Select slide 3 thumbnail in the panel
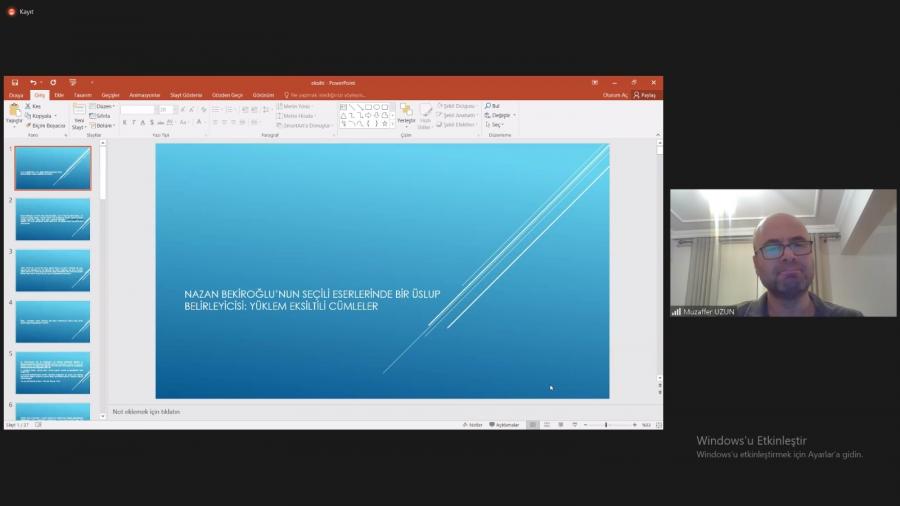 pyautogui.click(x=53, y=270)
